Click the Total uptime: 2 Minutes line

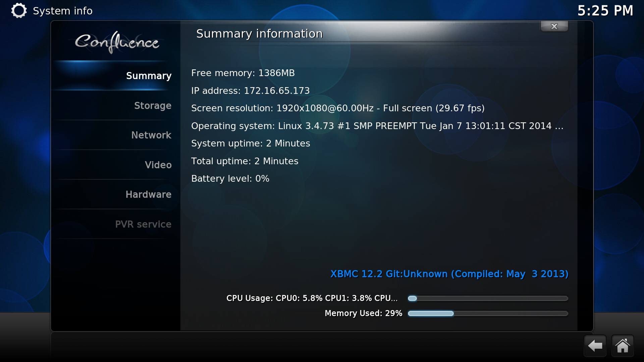pos(245,161)
